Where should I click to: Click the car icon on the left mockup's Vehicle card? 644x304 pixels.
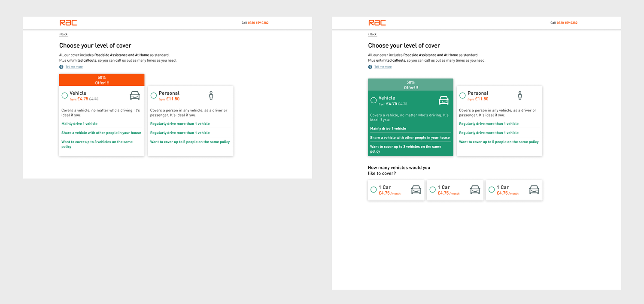(135, 95)
